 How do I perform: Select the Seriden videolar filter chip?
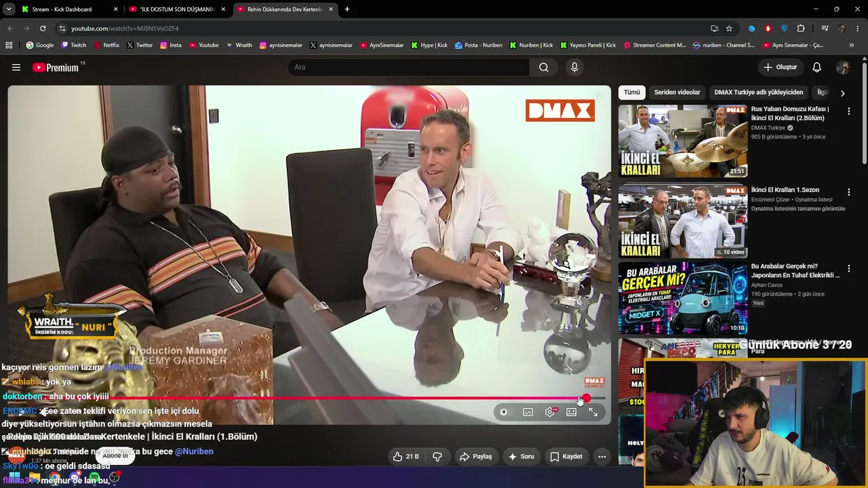coord(677,92)
